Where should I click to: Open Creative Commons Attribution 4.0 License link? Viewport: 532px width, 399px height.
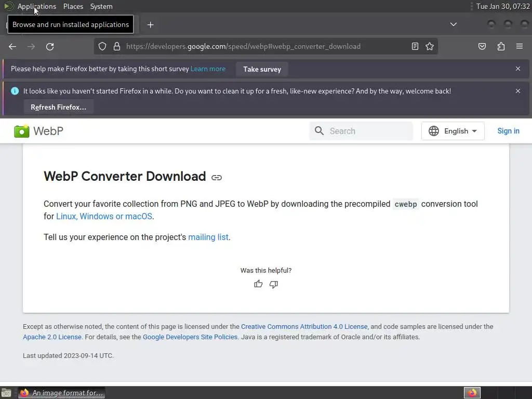pos(304,327)
